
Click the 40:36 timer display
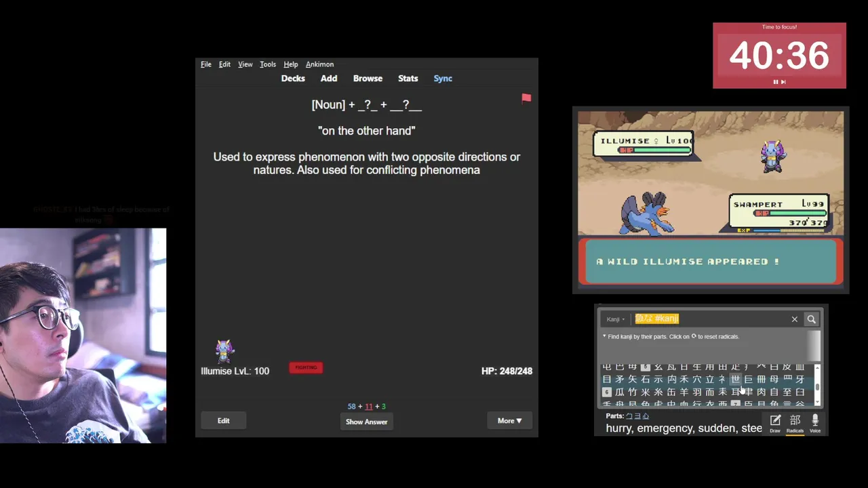click(x=779, y=55)
